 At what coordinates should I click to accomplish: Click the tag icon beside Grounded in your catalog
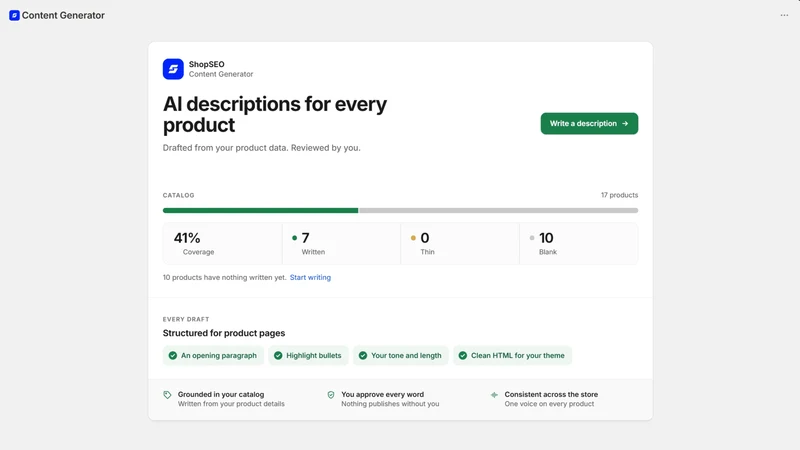pos(167,395)
